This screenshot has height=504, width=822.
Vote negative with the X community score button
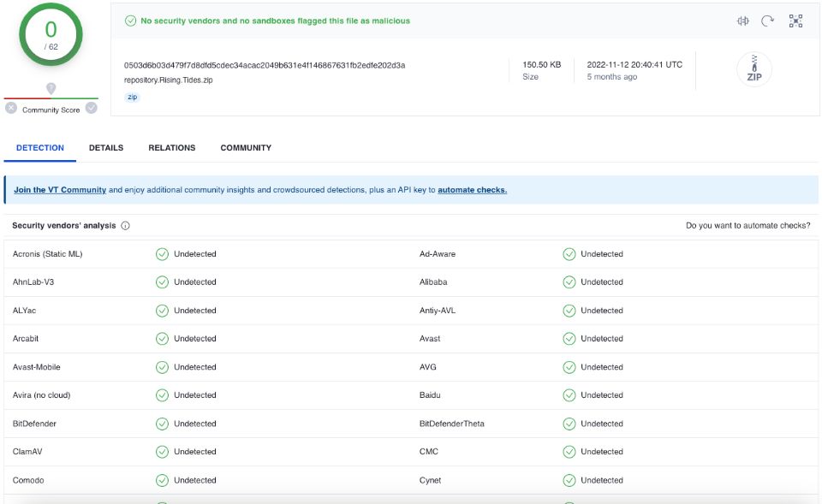(11, 108)
